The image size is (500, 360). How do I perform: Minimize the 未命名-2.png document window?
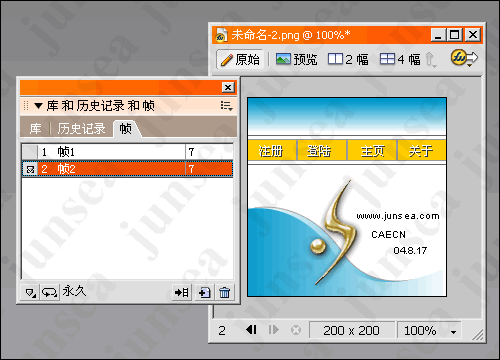tap(438, 35)
